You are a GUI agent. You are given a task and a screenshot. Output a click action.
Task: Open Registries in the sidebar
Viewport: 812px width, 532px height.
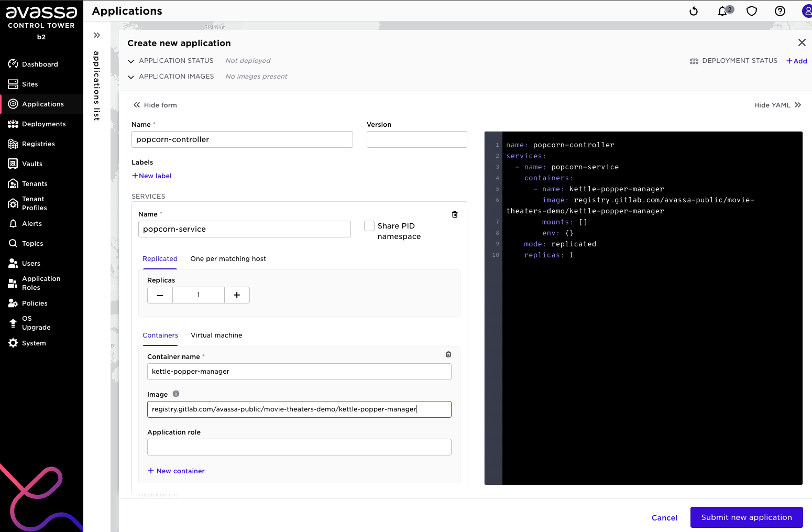[38, 144]
